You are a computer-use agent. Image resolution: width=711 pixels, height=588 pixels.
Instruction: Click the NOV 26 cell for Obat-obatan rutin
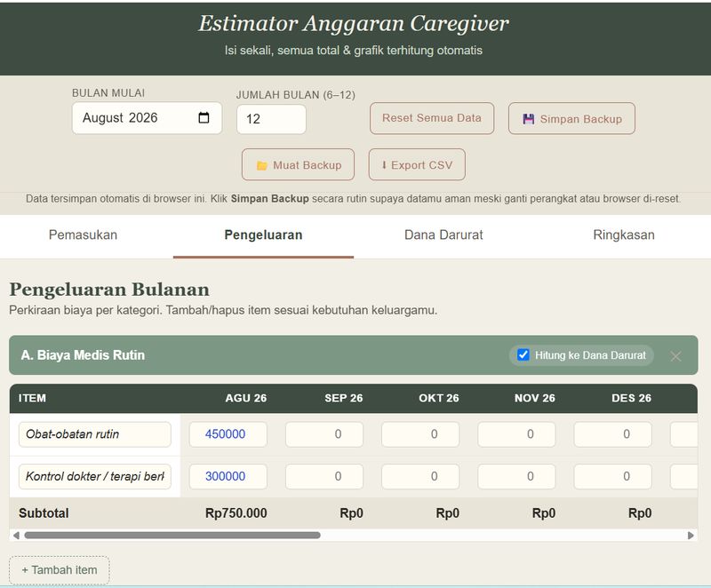point(516,434)
